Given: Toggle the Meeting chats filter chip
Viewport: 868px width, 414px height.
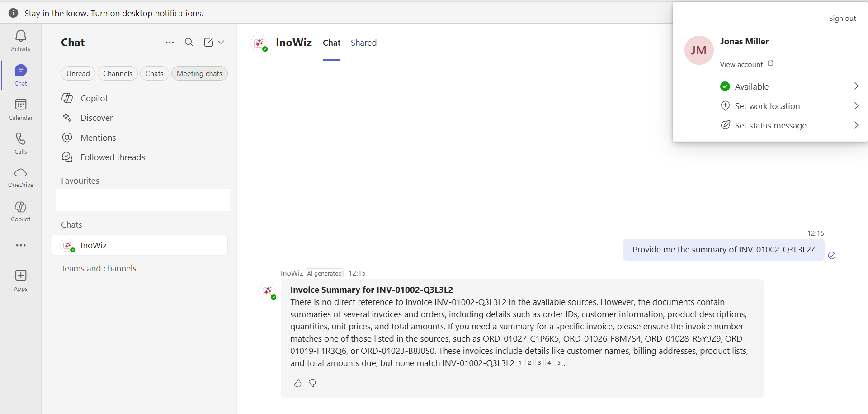Looking at the screenshot, I should click(199, 73).
